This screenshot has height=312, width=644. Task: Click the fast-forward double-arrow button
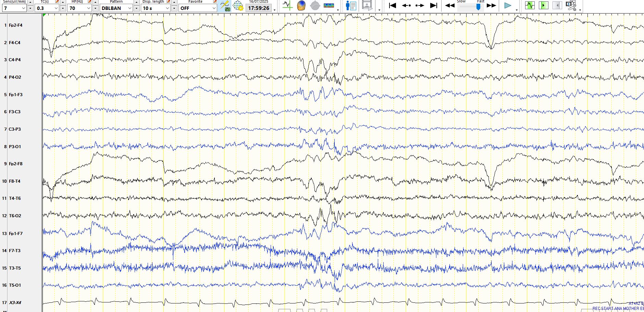(x=492, y=5)
